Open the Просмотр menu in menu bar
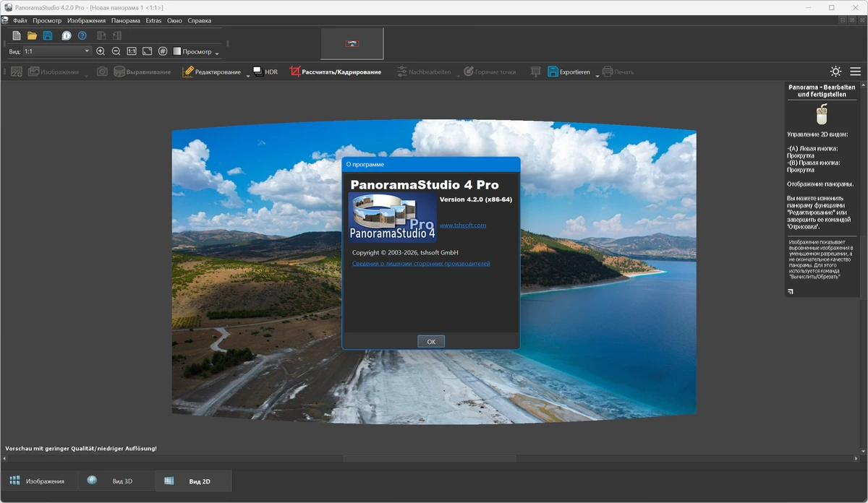 coord(47,21)
